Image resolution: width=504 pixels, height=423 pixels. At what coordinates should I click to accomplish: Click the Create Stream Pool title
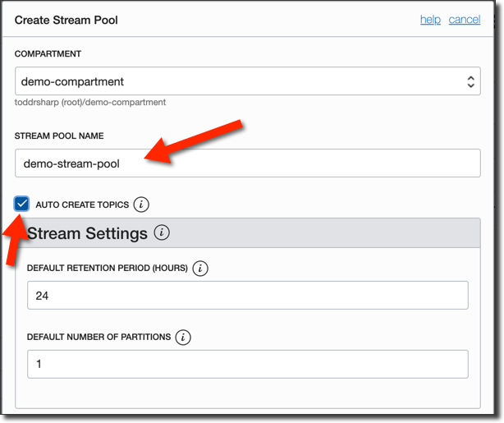click(66, 20)
